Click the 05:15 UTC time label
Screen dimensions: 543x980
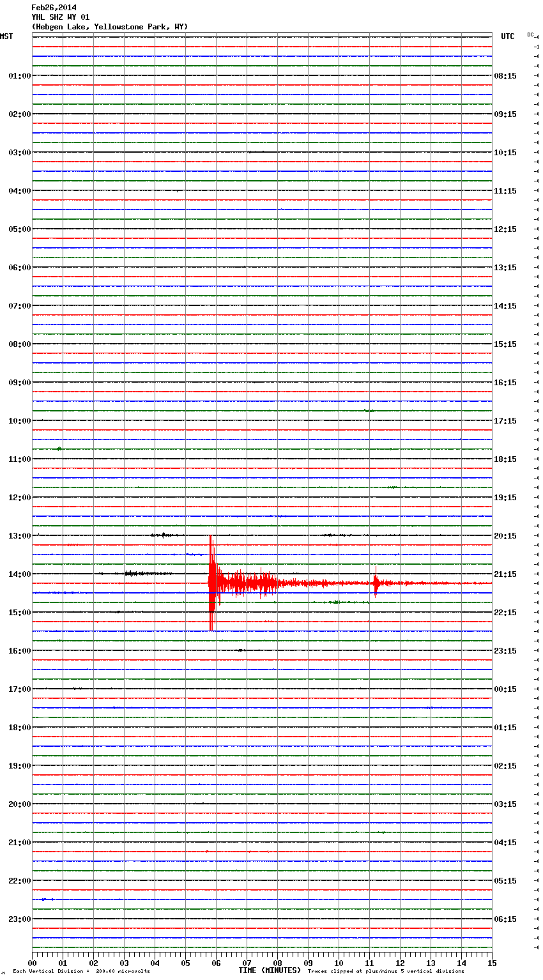click(505, 881)
